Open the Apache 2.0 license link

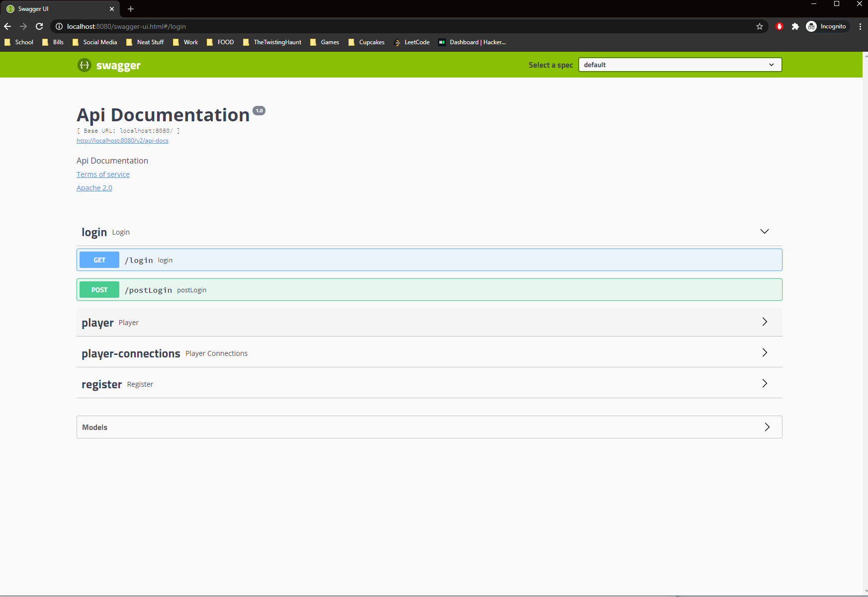[x=94, y=188]
